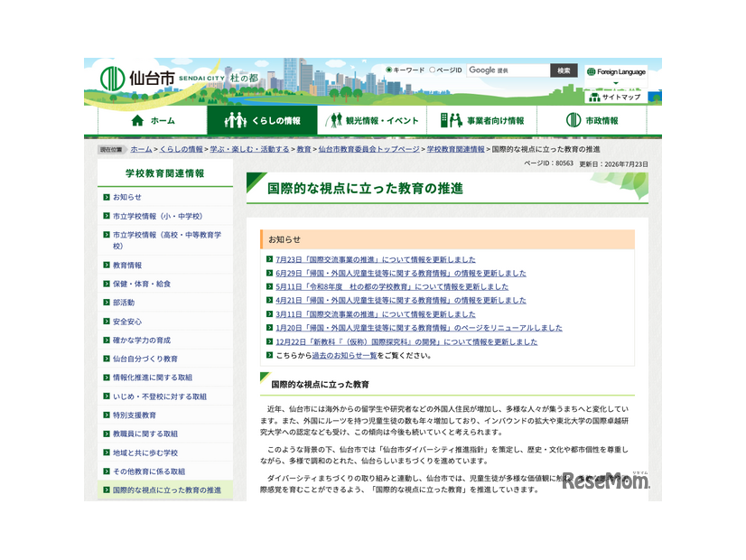Open the 7月23日 国際交流事業の推進 news link
The height and width of the screenshot is (560, 746).
click(376, 260)
